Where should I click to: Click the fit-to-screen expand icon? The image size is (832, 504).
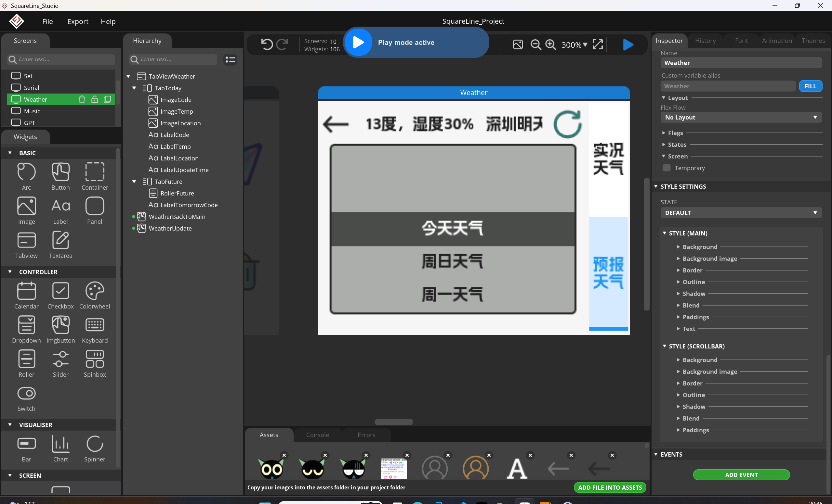tap(598, 44)
